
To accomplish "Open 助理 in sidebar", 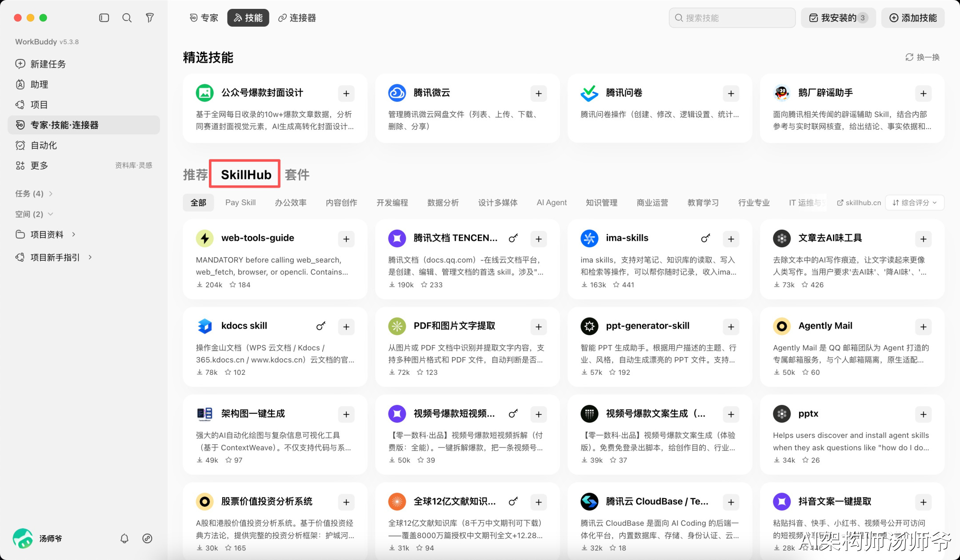I will pos(84,84).
